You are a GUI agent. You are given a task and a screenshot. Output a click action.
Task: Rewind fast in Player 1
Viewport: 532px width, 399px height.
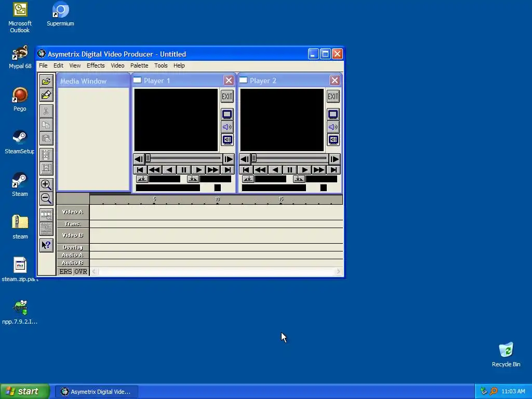[155, 170]
